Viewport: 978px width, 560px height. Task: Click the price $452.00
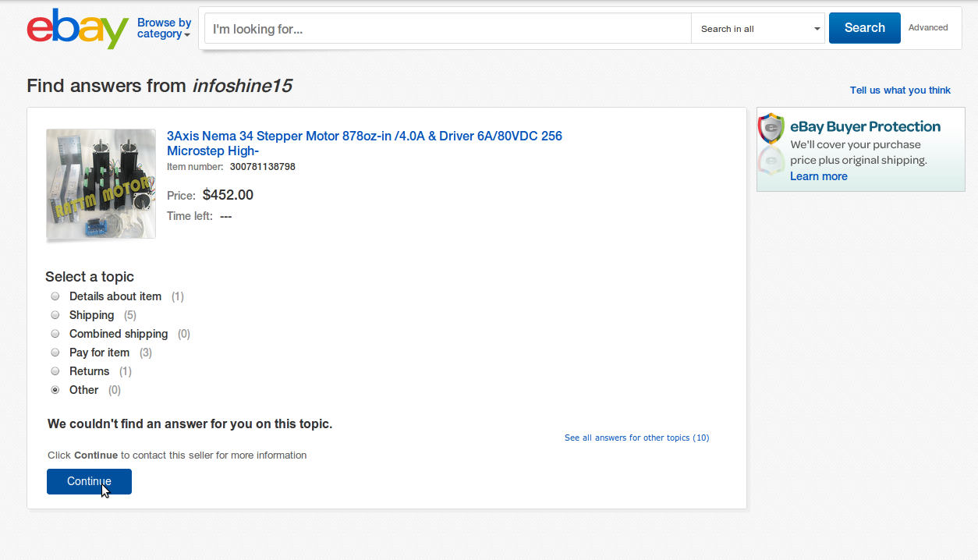[228, 195]
